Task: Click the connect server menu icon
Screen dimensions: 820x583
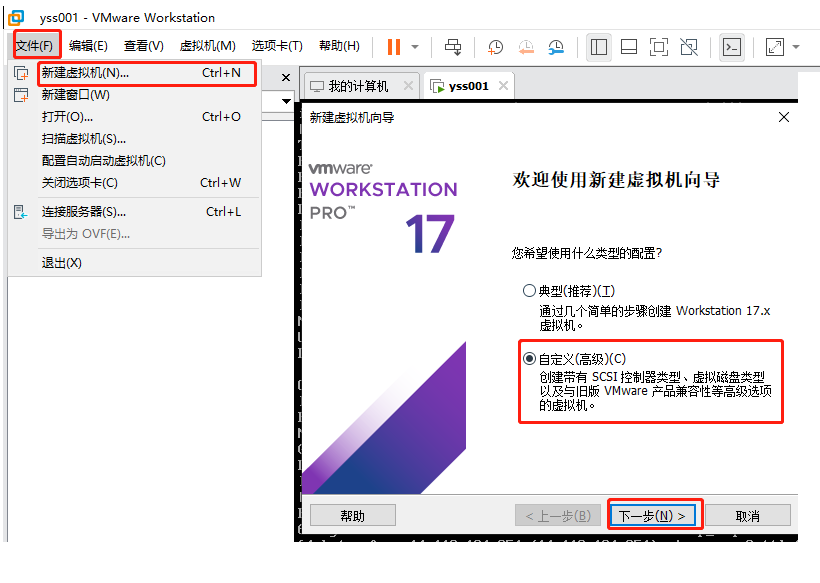Action: tap(20, 212)
